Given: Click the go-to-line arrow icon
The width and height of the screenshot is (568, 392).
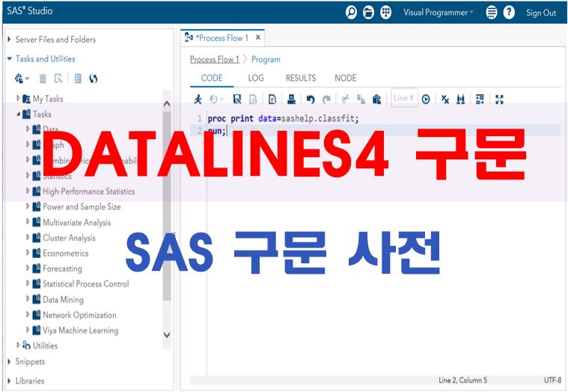Looking at the screenshot, I should click(x=426, y=99).
